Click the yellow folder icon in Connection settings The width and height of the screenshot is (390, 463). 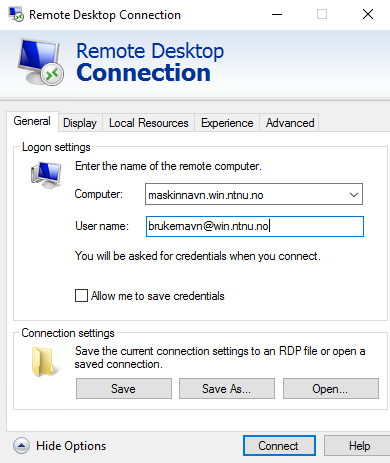tap(43, 362)
